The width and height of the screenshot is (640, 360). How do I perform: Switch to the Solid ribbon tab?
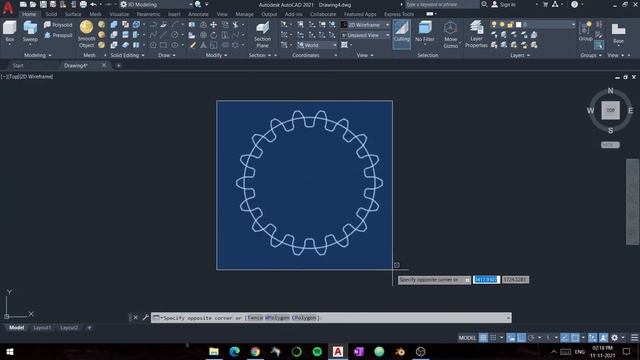(51, 14)
